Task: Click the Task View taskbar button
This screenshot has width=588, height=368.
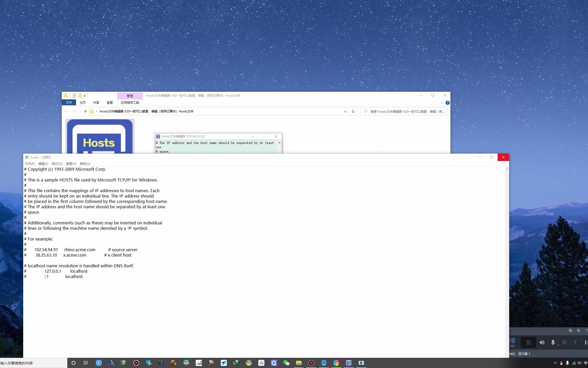Action: 86,363
